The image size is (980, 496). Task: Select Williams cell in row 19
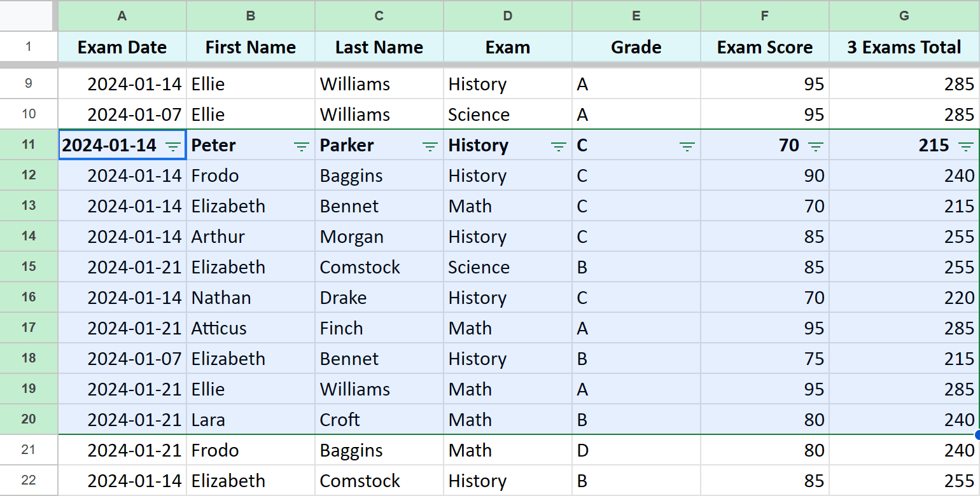[379, 389]
